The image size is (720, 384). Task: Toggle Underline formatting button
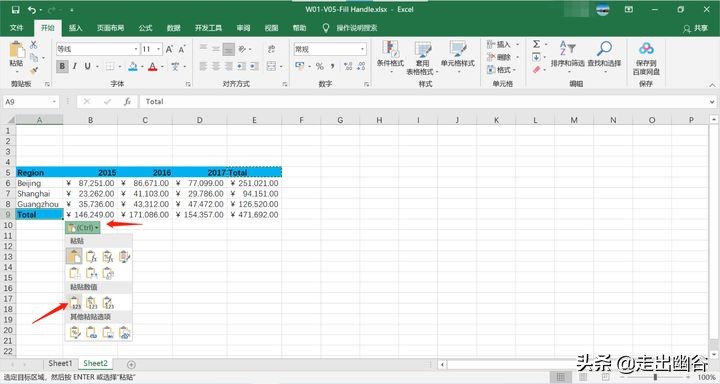coord(87,67)
